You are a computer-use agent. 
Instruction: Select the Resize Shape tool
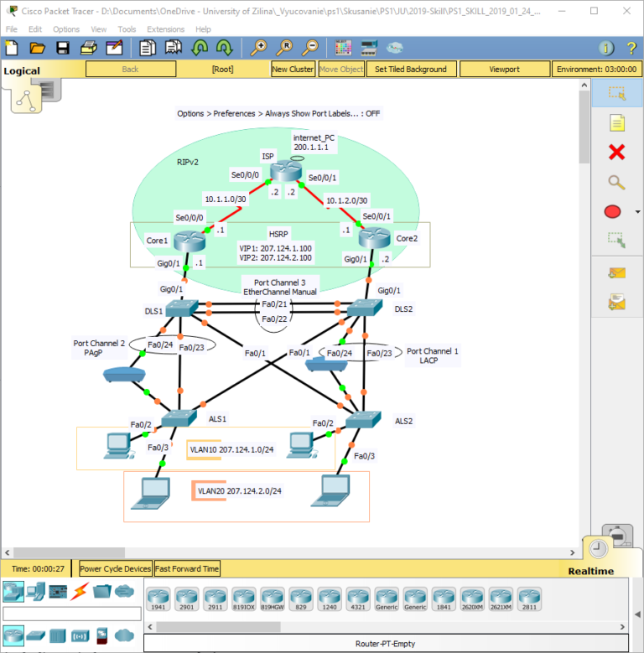[x=616, y=241]
